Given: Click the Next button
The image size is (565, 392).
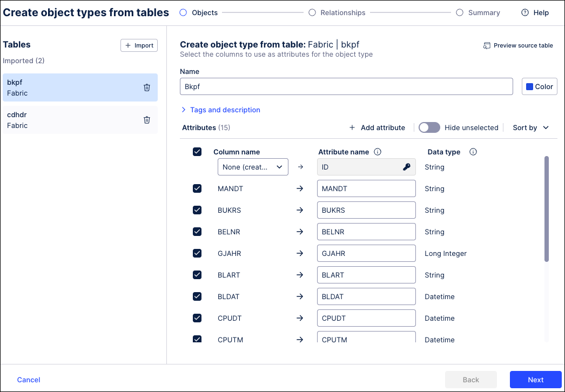Looking at the screenshot, I should click(535, 380).
